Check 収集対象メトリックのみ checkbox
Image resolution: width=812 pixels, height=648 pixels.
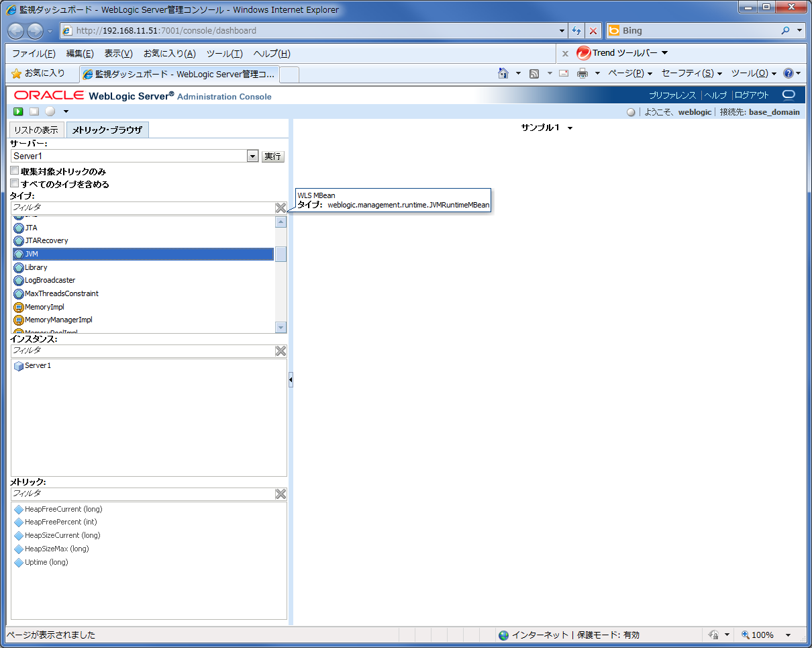pyautogui.click(x=15, y=171)
